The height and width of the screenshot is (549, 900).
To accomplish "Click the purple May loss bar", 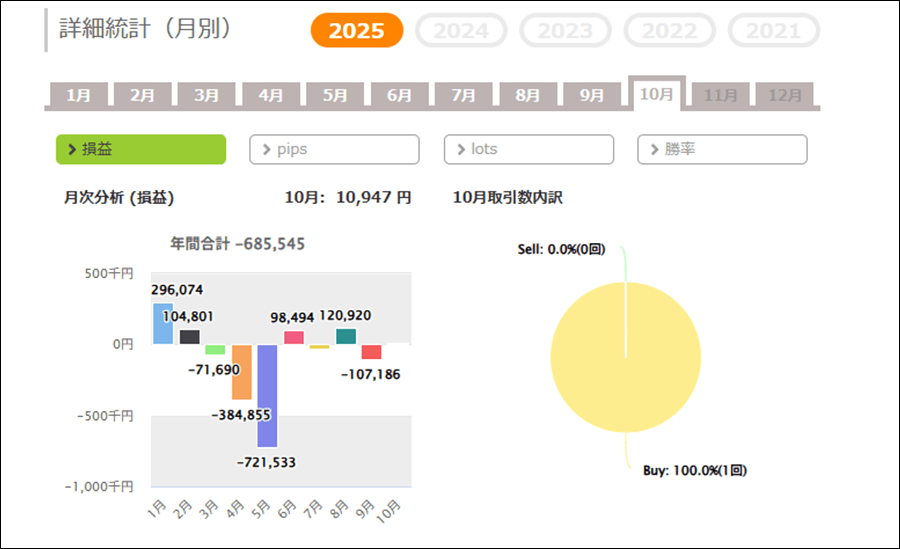I will (x=267, y=395).
